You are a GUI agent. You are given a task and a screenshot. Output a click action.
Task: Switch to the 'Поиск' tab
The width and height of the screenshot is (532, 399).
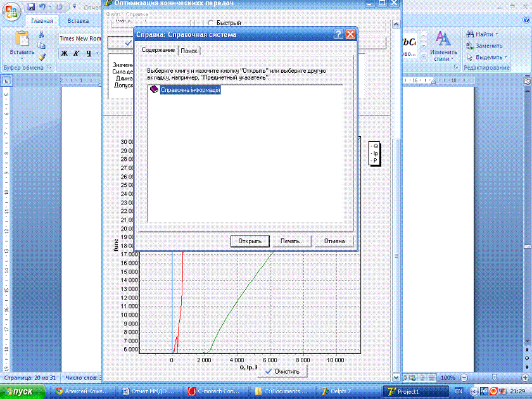(189, 50)
